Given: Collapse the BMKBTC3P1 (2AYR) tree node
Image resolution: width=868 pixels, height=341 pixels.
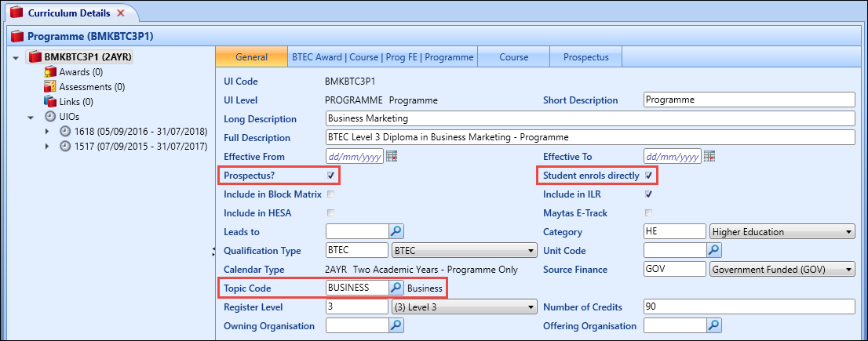Looking at the screenshot, I should (x=14, y=56).
